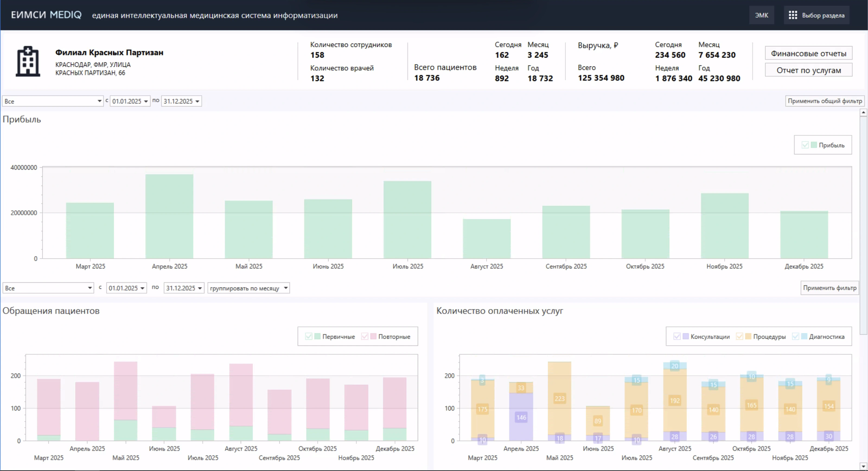
Task: Click the monthly patients value 3 245
Action: coord(538,55)
